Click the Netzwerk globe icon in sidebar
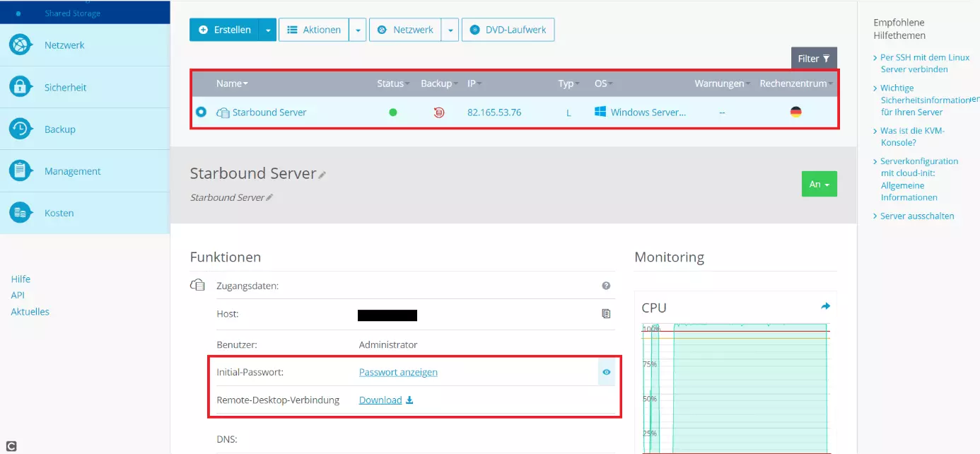 [x=21, y=45]
